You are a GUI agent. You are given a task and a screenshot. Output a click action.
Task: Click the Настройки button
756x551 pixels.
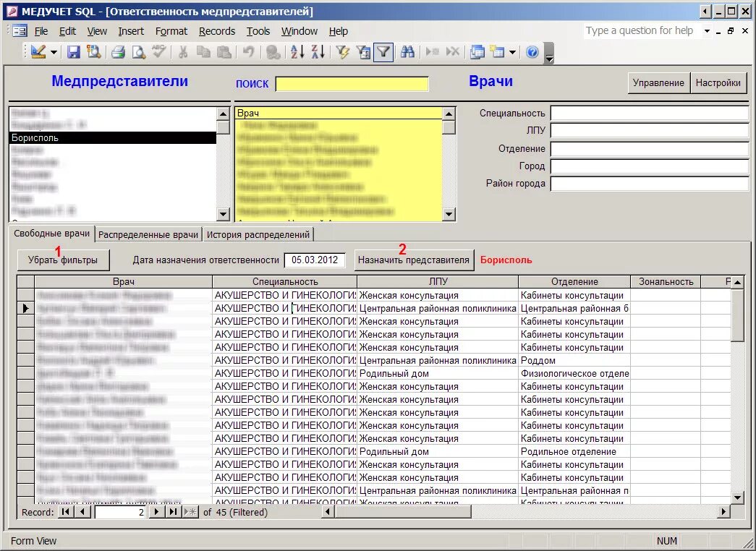click(x=718, y=83)
